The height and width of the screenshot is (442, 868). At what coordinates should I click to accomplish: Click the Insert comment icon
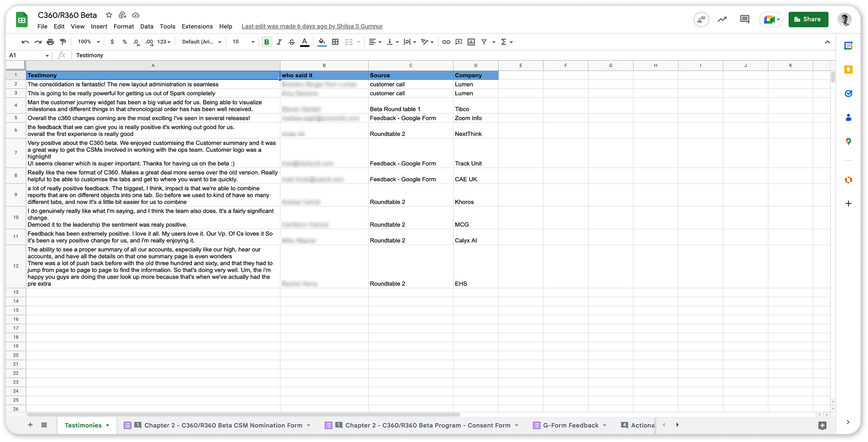point(459,42)
